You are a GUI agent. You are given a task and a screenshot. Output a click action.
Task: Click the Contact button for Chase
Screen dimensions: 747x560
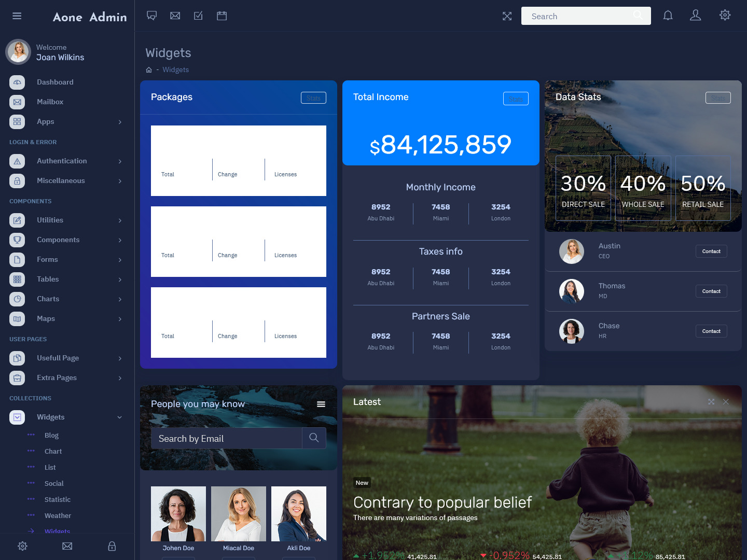(x=711, y=331)
